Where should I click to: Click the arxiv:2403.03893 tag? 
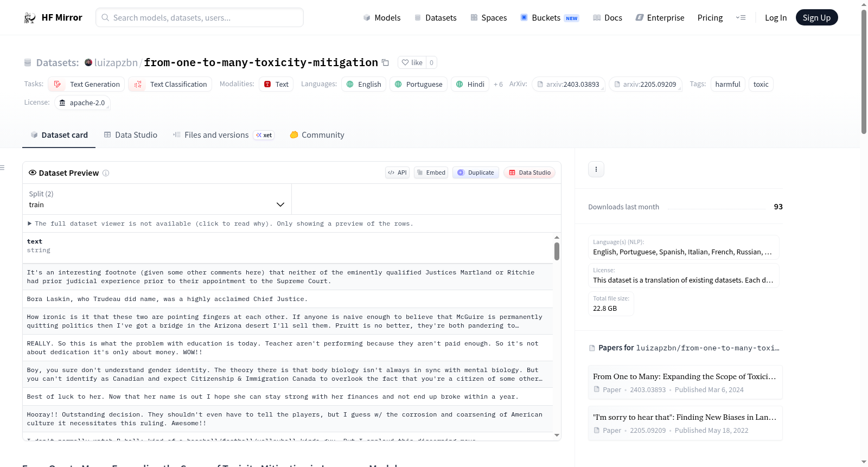click(568, 84)
